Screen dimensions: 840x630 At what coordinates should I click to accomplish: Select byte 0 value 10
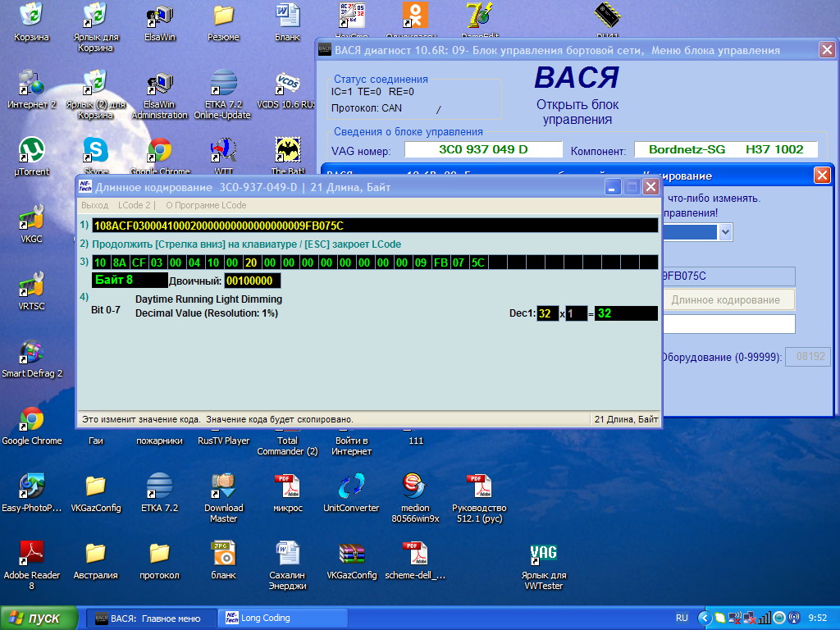pos(100,262)
